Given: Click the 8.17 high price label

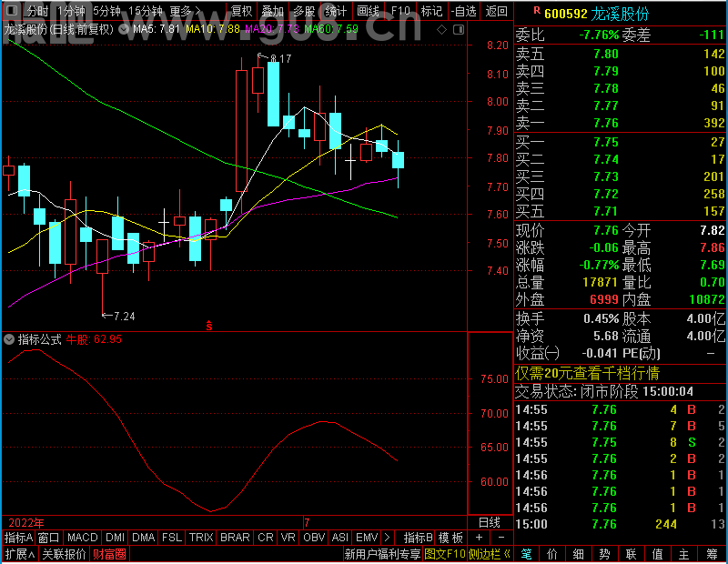Looking at the screenshot, I should click(280, 59).
